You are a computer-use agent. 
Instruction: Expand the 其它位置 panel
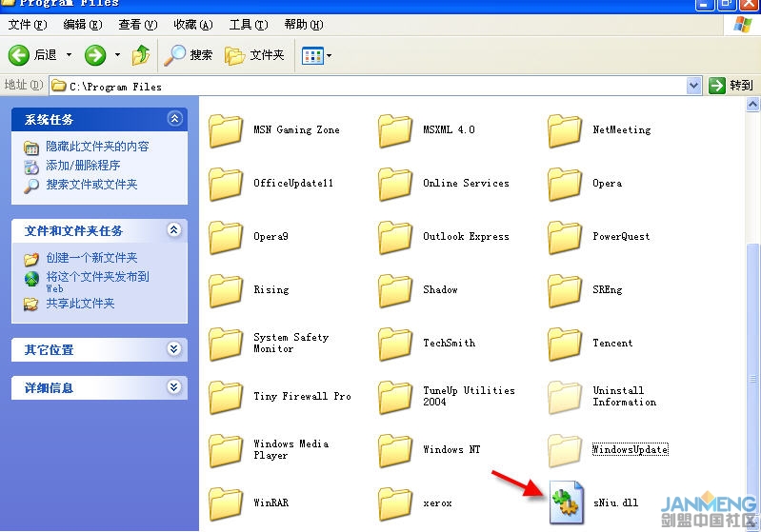[174, 348]
